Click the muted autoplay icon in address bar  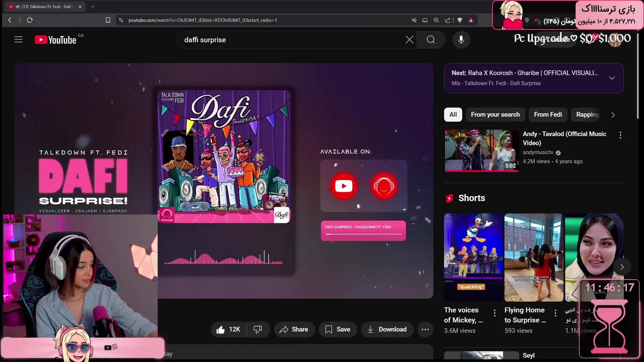click(414, 20)
